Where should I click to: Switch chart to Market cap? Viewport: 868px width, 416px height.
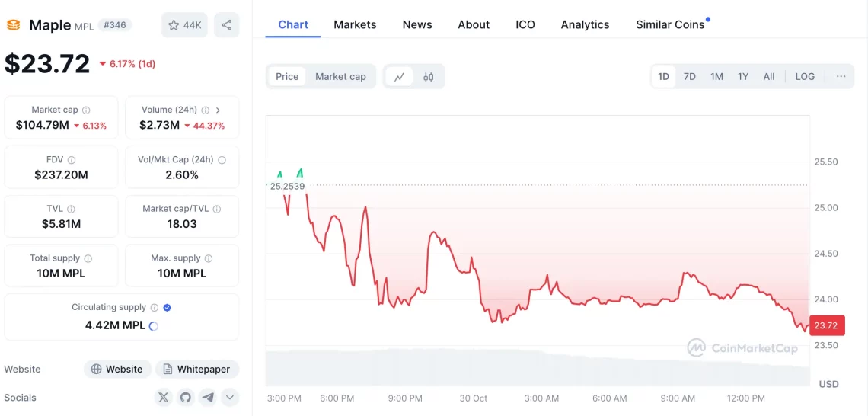pos(340,76)
